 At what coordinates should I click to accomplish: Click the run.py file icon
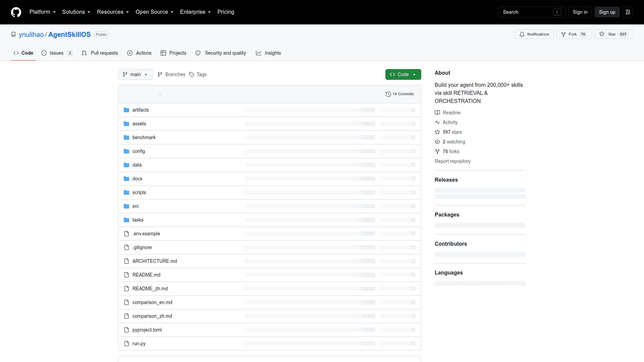[126, 344]
